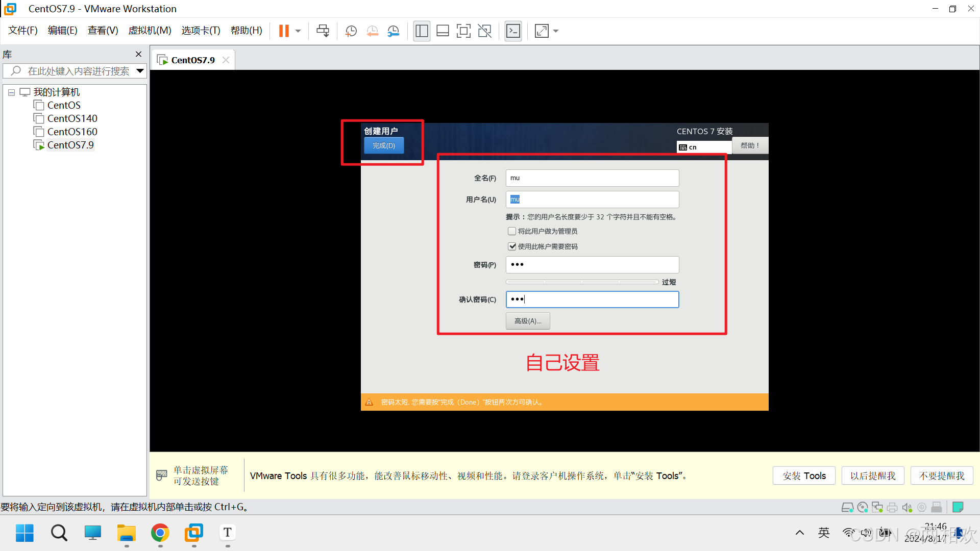This screenshot has width=980, height=551.
Task: Click the 完成(D) button
Action: click(383, 145)
